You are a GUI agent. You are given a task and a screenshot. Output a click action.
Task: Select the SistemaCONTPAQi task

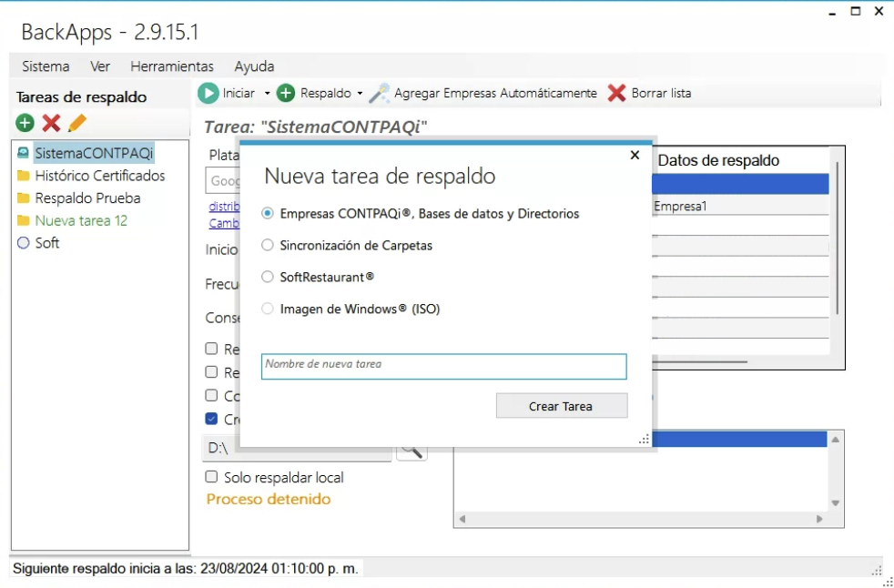pos(94,153)
